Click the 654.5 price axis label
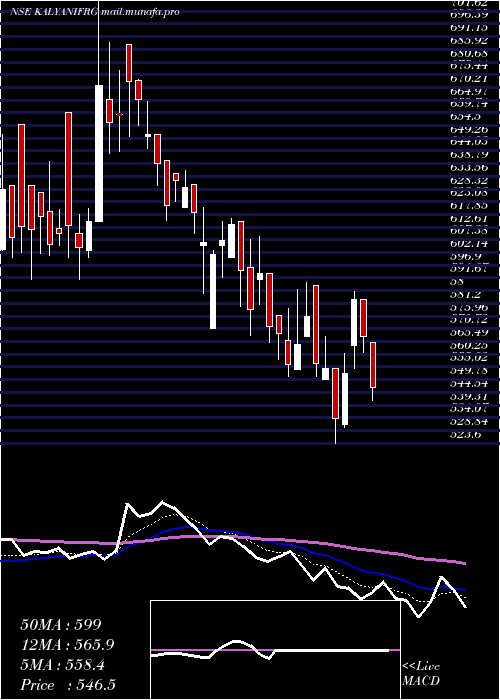 point(467,117)
